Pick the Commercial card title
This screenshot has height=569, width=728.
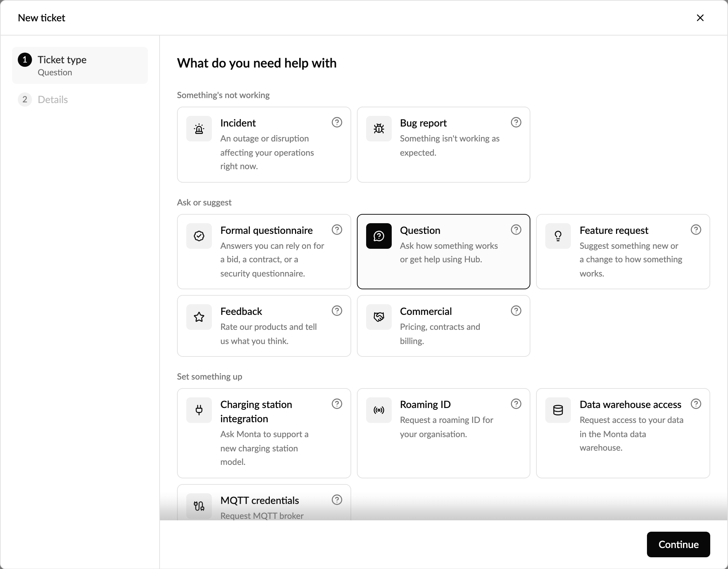click(x=425, y=311)
